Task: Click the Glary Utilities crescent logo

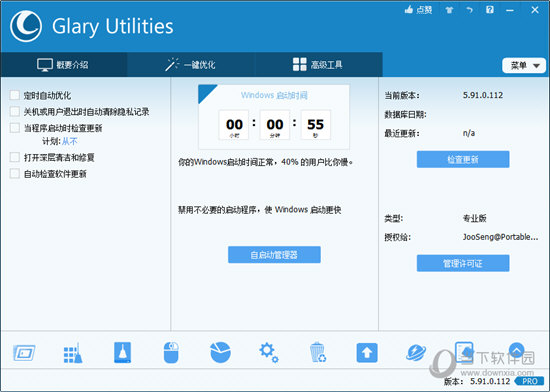Action: pyautogui.click(x=26, y=26)
